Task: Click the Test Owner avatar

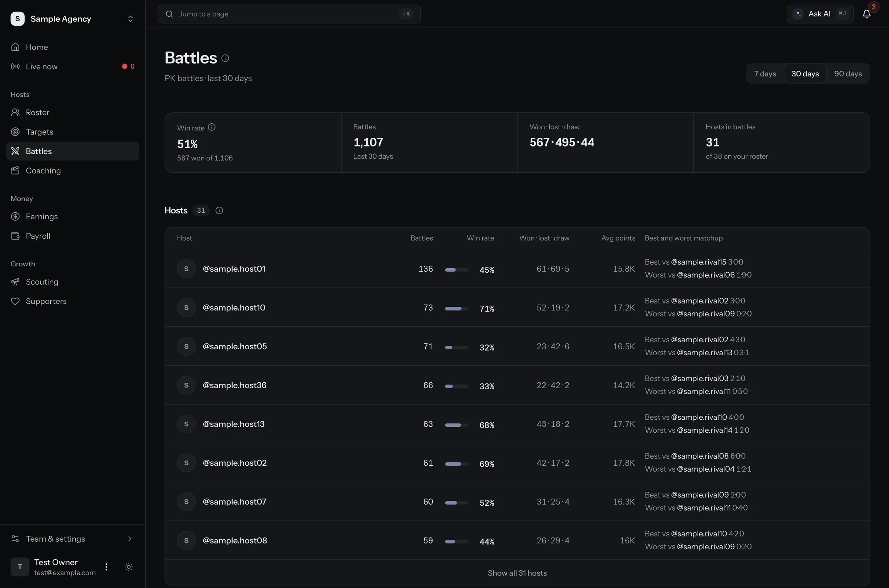Action: tap(20, 567)
